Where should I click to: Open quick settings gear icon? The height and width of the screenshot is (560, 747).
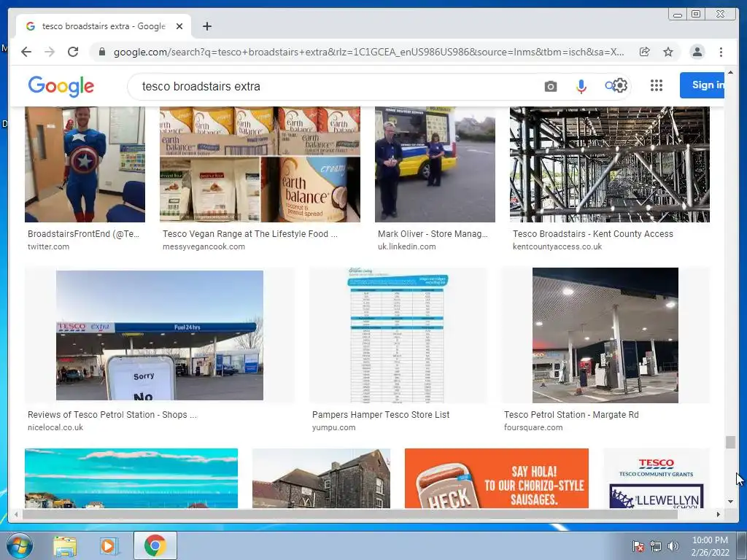[x=620, y=86]
